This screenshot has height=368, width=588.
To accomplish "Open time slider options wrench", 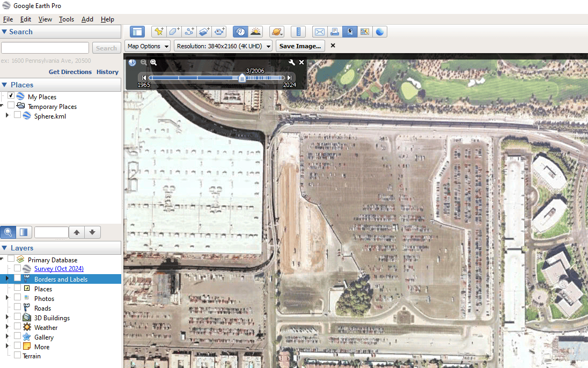I will point(291,63).
